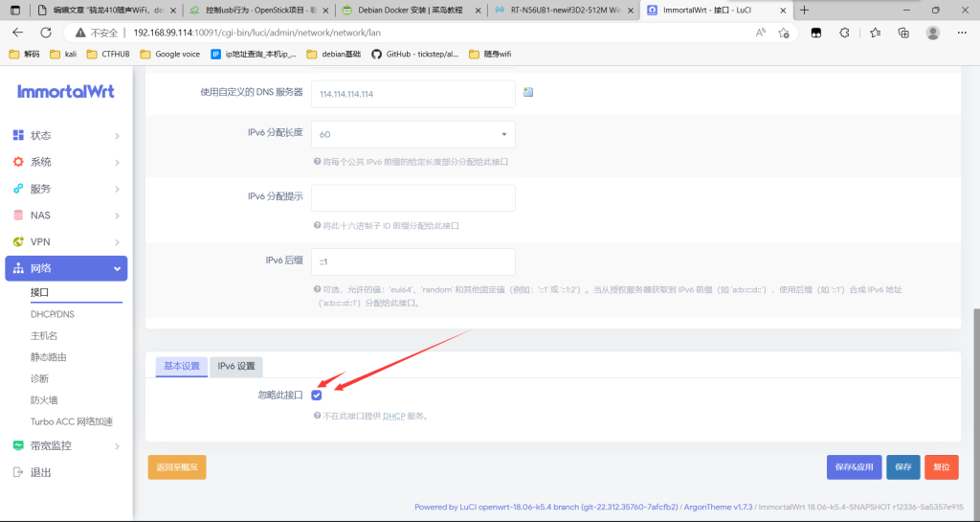Click the logout (退出) icon in the sidebar
Image resolution: width=980 pixels, height=522 pixels.
18,472
